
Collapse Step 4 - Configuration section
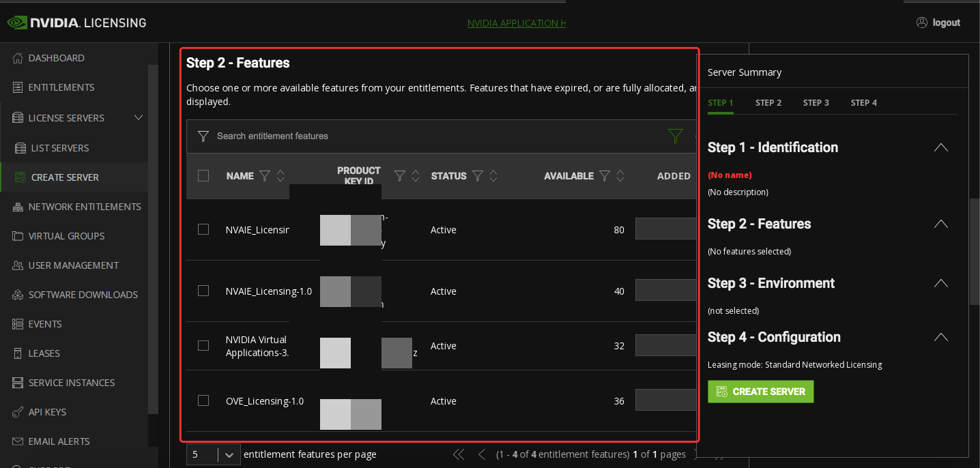(941, 337)
